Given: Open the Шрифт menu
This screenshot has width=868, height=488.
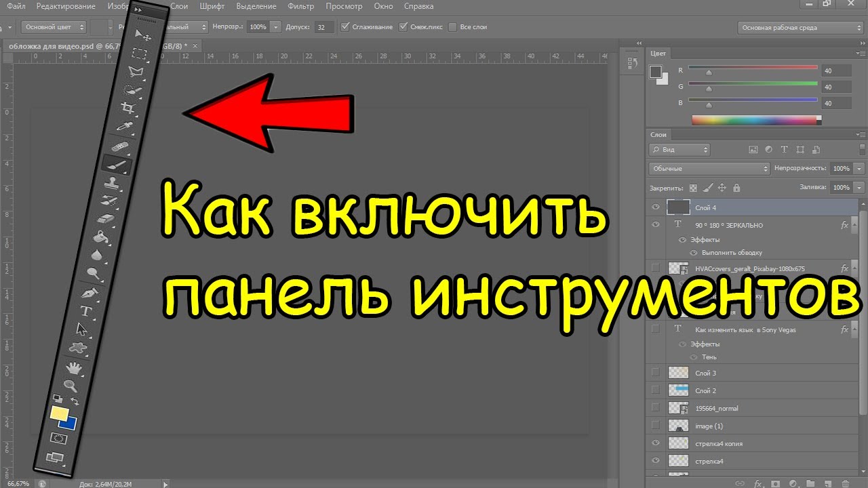Looking at the screenshot, I should pos(212,6).
